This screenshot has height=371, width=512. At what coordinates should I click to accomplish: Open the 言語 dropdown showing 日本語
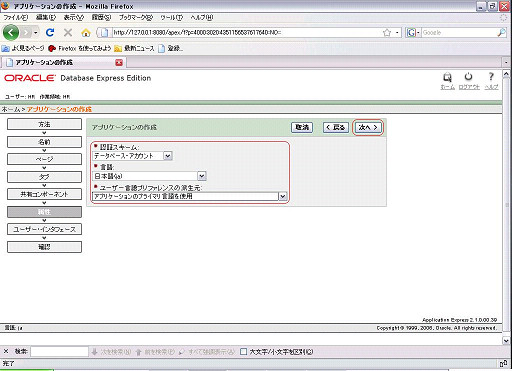149,176
